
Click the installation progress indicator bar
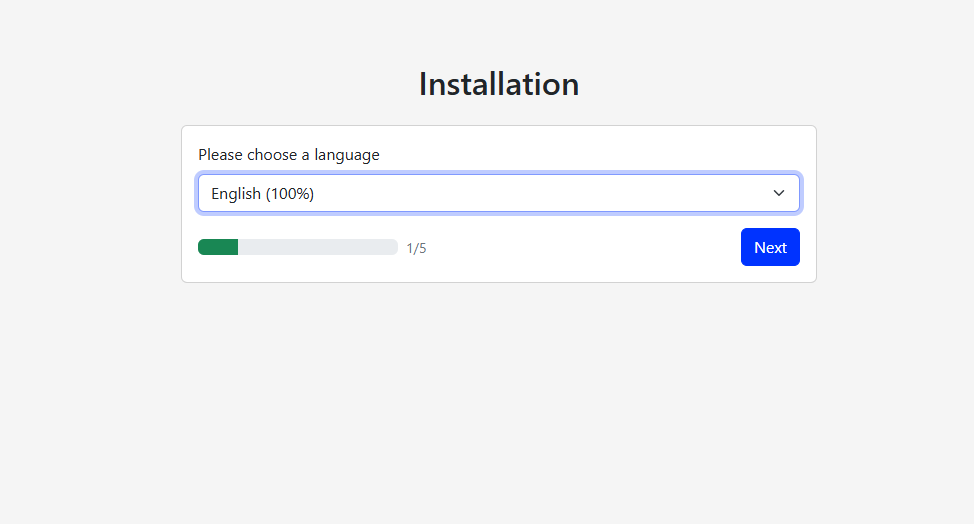(x=298, y=247)
